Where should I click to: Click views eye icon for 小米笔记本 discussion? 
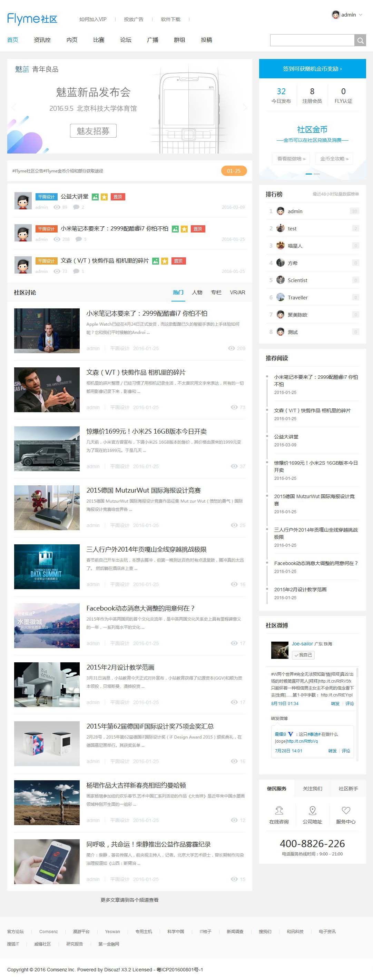point(231,348)
